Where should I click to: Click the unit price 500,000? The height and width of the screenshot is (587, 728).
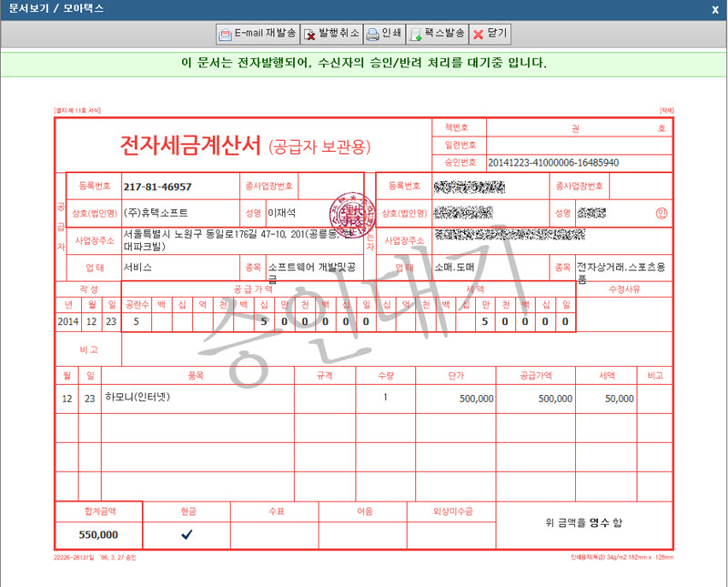click(x=476, y=399)
